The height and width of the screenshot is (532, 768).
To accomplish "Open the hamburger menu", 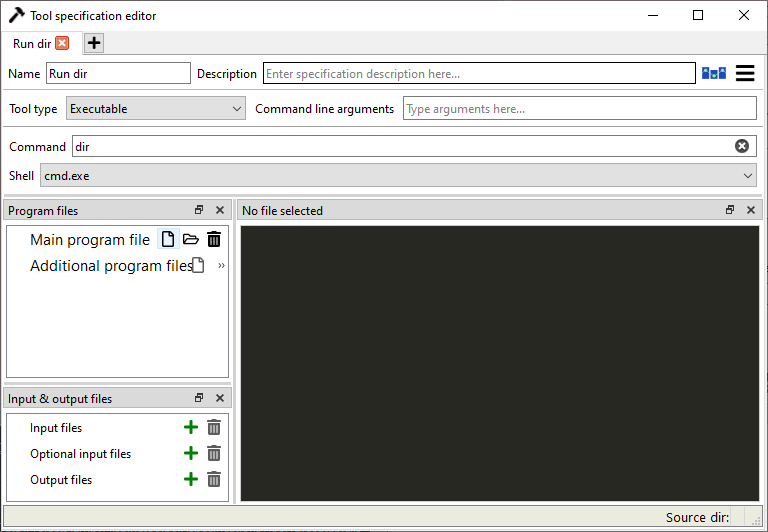I will [x=745, y=73].
